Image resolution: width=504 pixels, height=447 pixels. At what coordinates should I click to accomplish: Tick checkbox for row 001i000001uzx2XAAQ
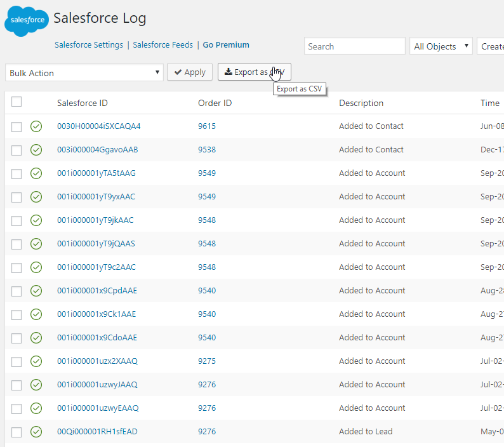point(17,361)
